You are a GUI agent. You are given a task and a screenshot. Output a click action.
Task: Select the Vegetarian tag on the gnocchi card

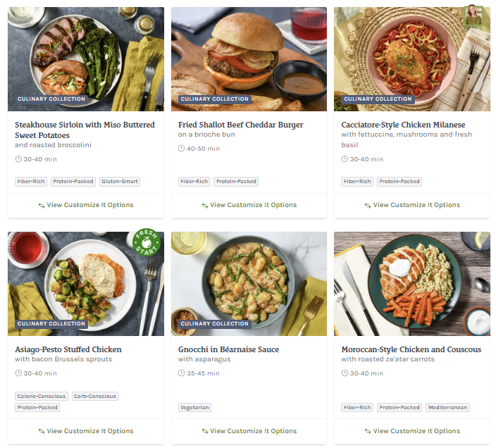(194, 408)
